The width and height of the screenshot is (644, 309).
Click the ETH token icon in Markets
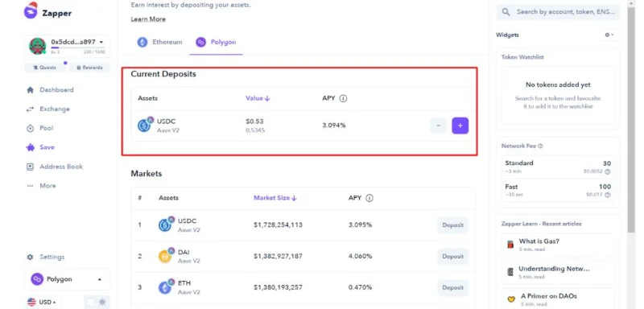pos(166,286)
